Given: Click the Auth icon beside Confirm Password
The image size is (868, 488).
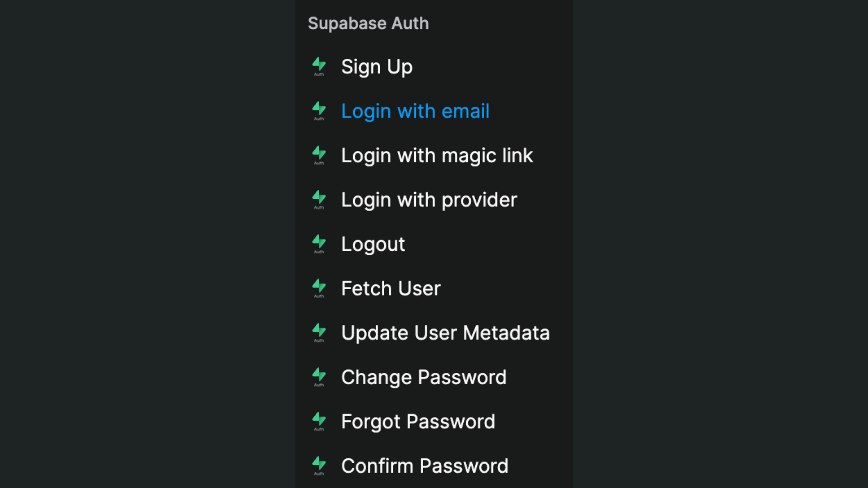Looking at the screenshot, I should pos(319,465).
